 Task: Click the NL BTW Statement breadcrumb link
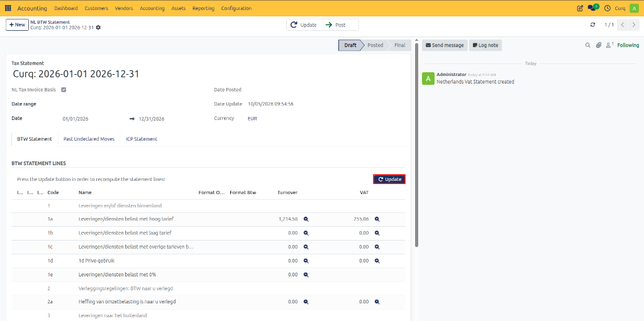50,22
